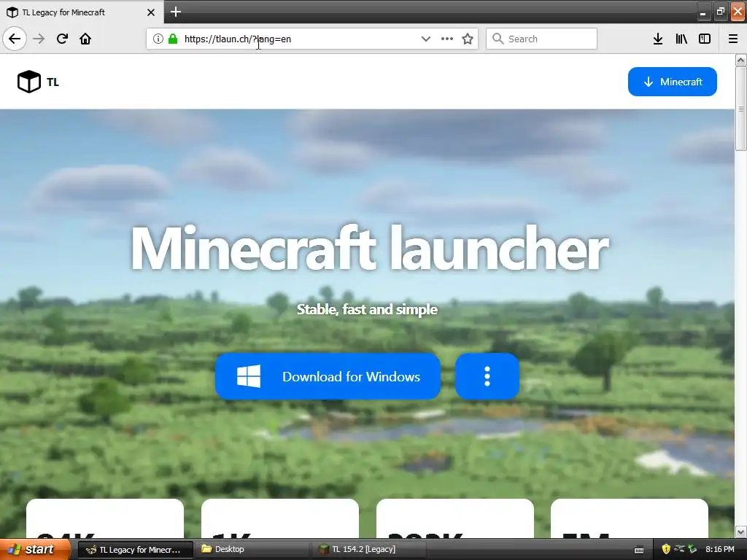Go back using the browser back arrow
The width and height of the screenshot is (747, 560).
pos(15,39)
